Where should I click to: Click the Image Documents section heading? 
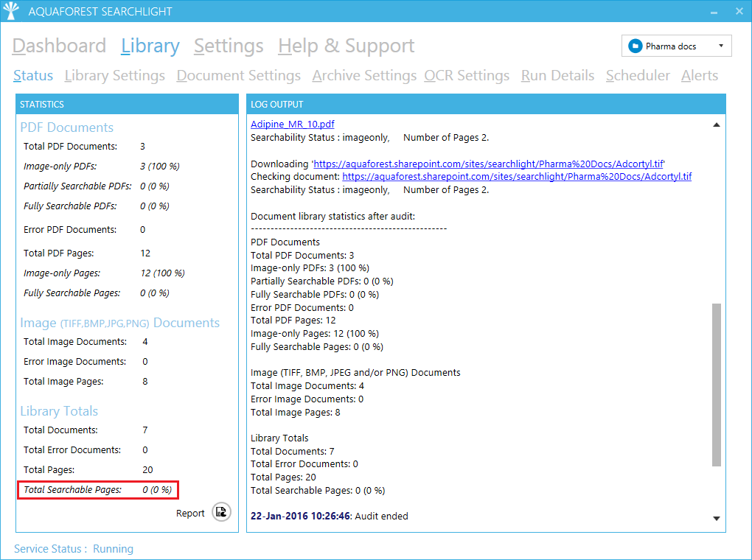pos(120,323)
